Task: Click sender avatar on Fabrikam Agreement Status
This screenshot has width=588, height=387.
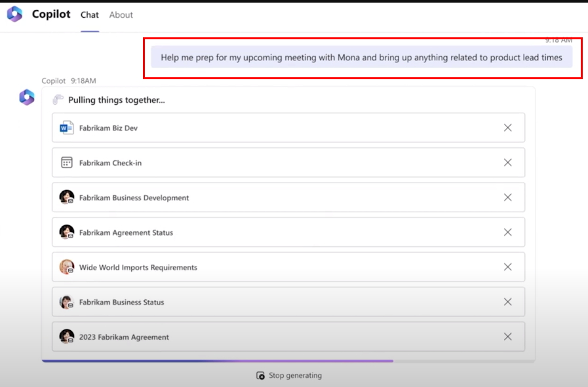Action: (66, 232)
